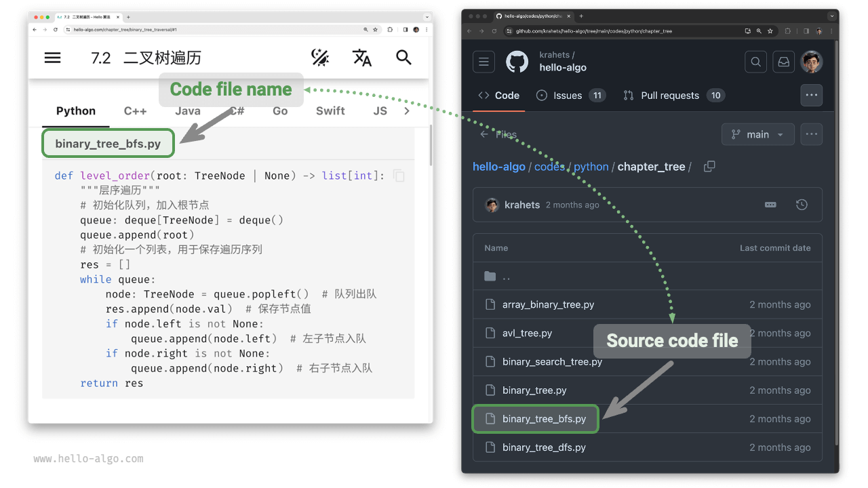Click the copy code icon beside level_order
The image size is (868, 488).
tap(399, 175)
